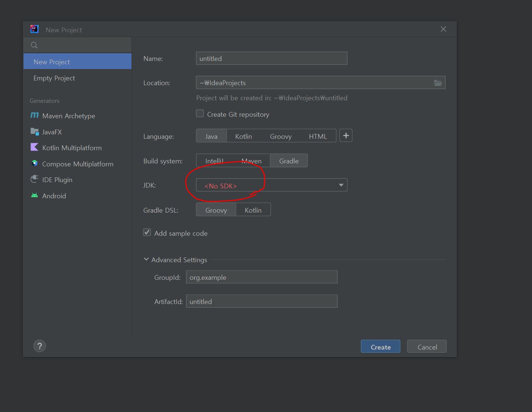Choose Maven build system

point(252,161)
